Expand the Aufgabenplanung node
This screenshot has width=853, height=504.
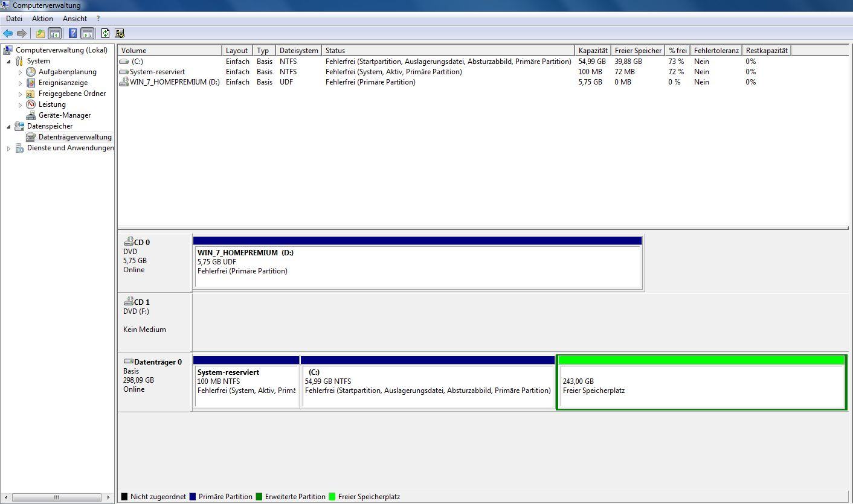(20, 72)
